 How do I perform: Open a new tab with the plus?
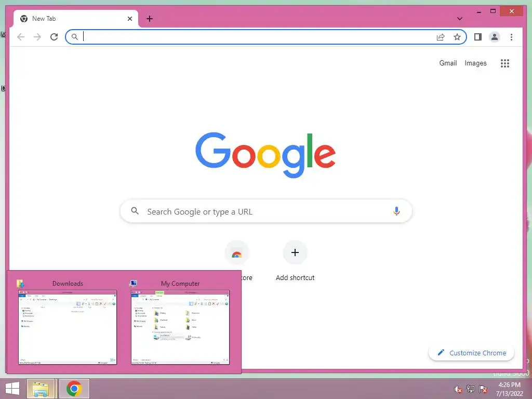[150, 19]
